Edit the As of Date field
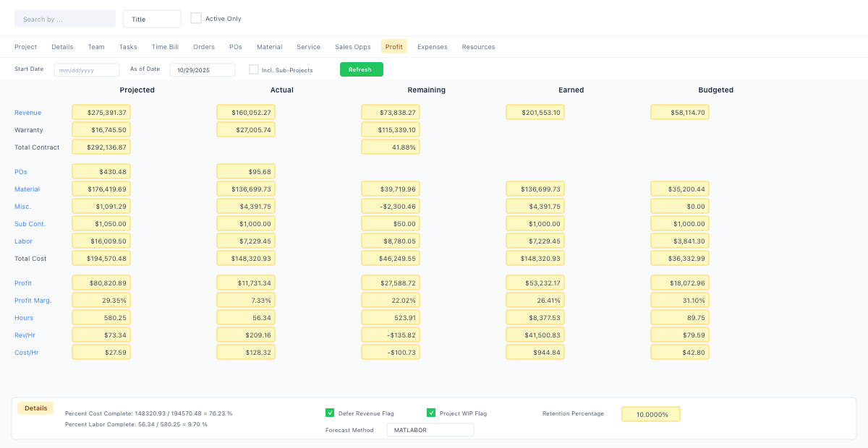This screenshot has height=448, width=868. (203, 70)
